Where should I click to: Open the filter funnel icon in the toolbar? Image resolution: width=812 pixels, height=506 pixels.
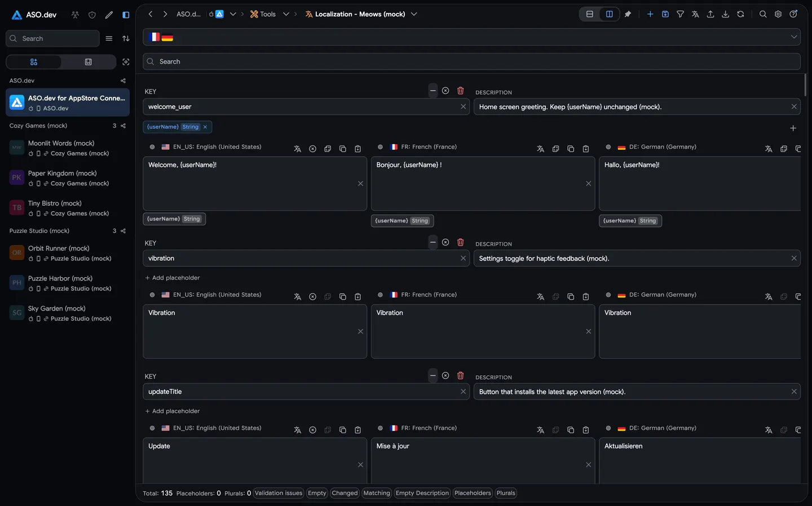681,14
